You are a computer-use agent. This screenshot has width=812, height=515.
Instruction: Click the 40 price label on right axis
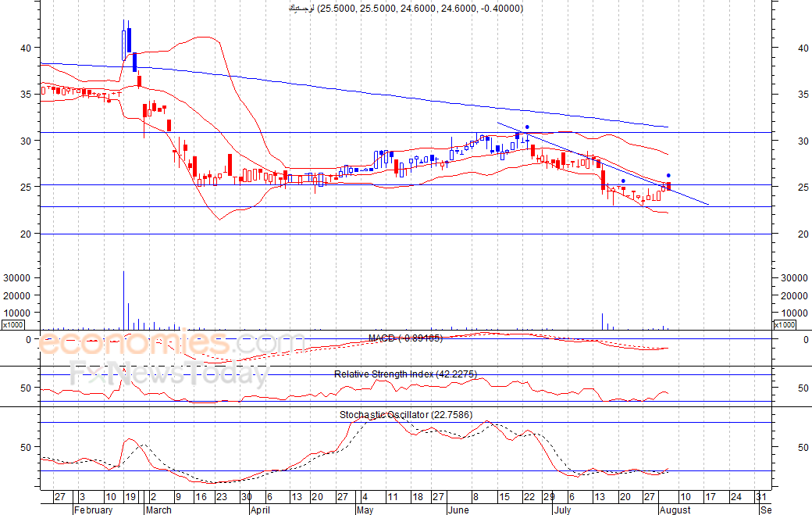coord(802,48)
